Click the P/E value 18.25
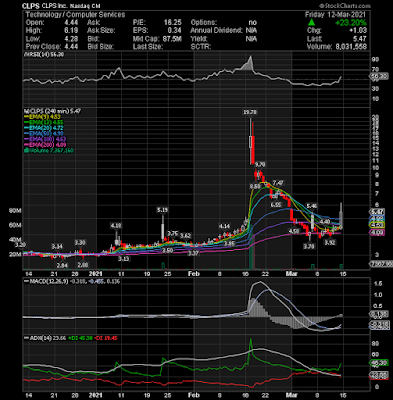The image size is (393, 400). click(173, 22)
